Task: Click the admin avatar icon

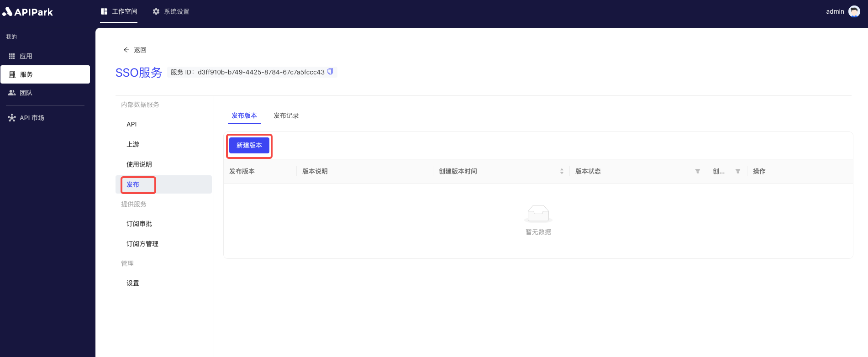Action: pyautogui.click(x=854, y=11)
